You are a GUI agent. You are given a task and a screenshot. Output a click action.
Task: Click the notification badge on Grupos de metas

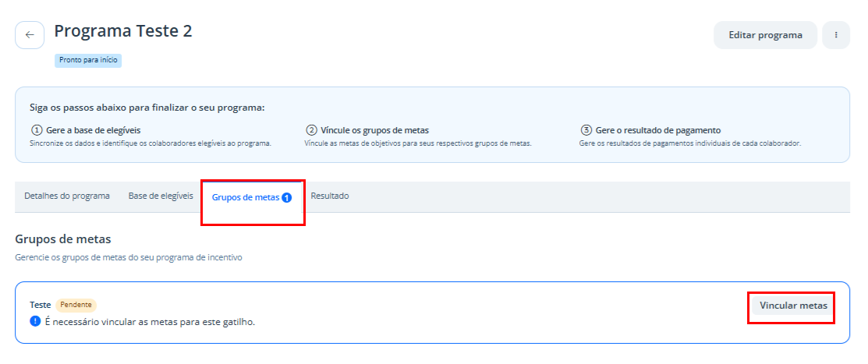[287, 197]
